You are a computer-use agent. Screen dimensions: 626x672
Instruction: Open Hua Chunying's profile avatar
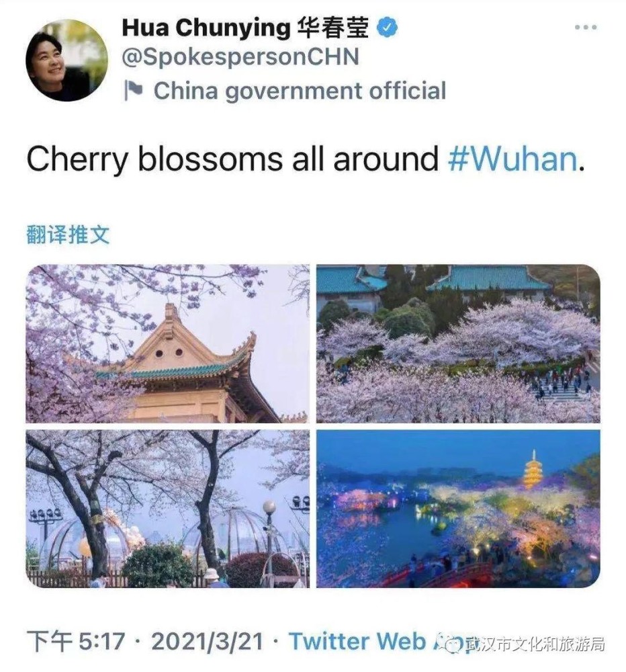tap(67, 60)
